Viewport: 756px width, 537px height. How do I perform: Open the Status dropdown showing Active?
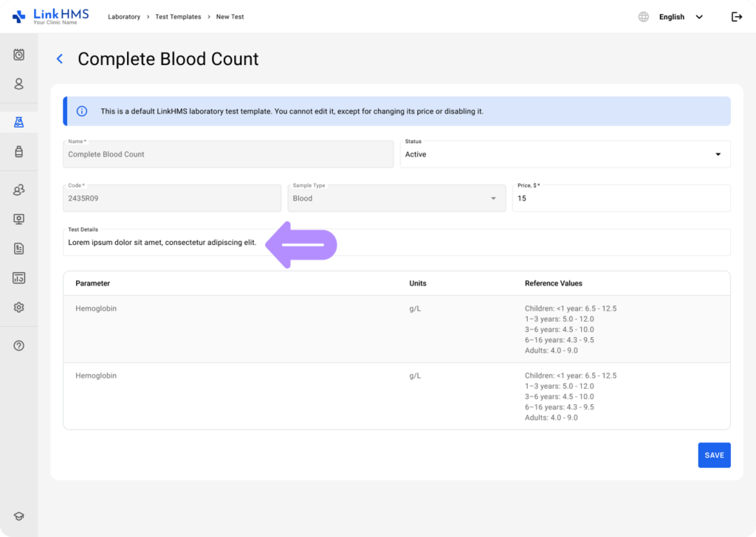pos(565,154)
